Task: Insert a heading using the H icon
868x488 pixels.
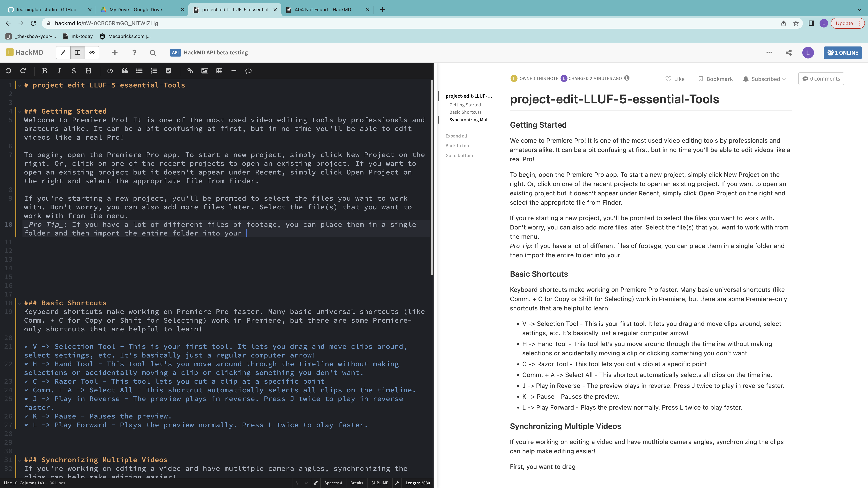Action: click(88, 71)
